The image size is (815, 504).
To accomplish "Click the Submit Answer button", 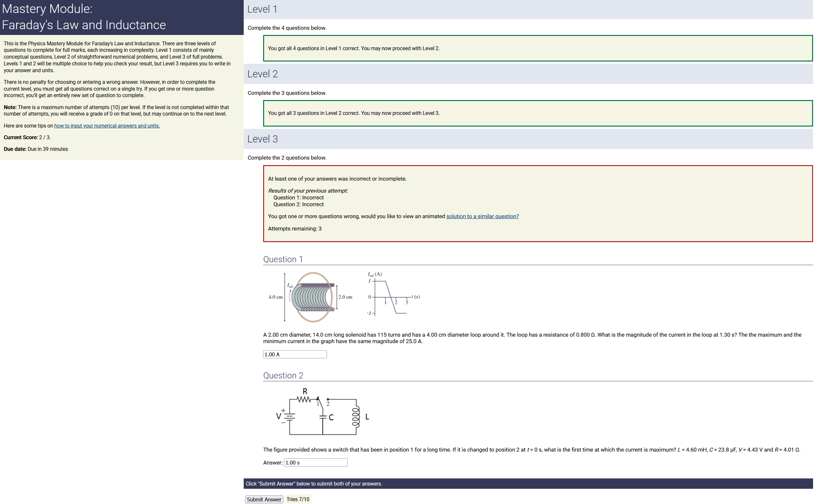I will click(x=264, y=499).
